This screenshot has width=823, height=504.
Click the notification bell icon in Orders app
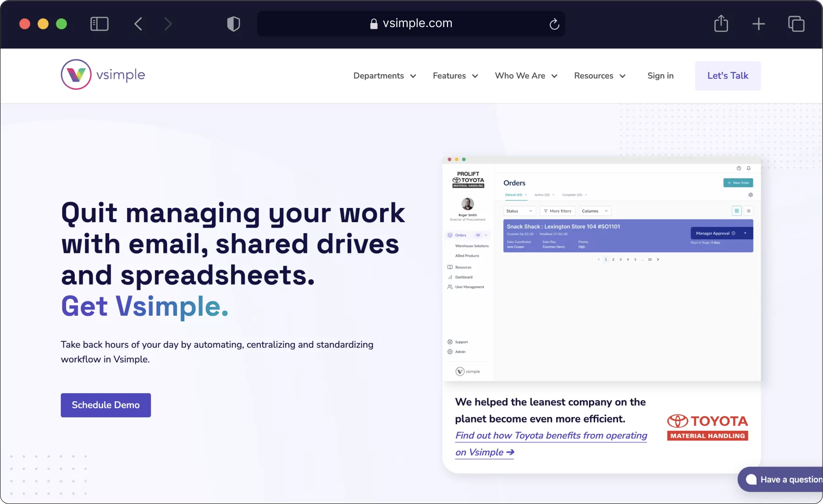tap(749, 169)
